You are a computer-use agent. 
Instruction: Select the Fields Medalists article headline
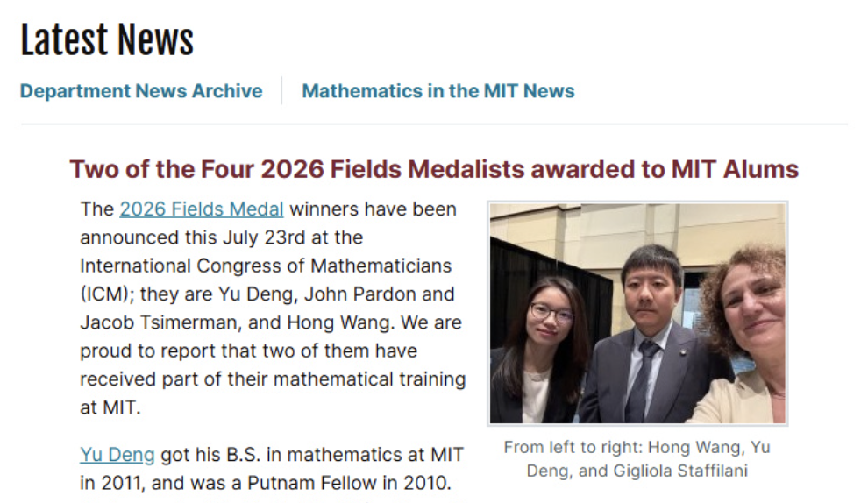click(x=434, y=169)
